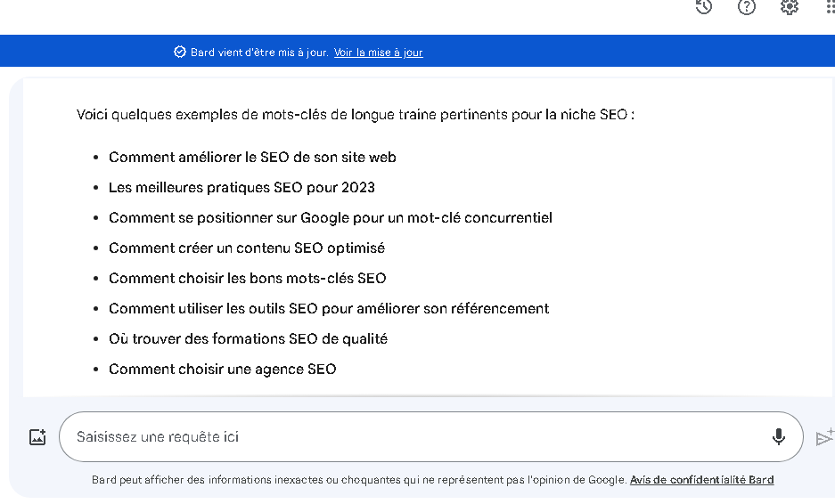Click "Les meilleures pratiques SEO pour 2023"
The image size is (835, 504).
coord(241,188)
